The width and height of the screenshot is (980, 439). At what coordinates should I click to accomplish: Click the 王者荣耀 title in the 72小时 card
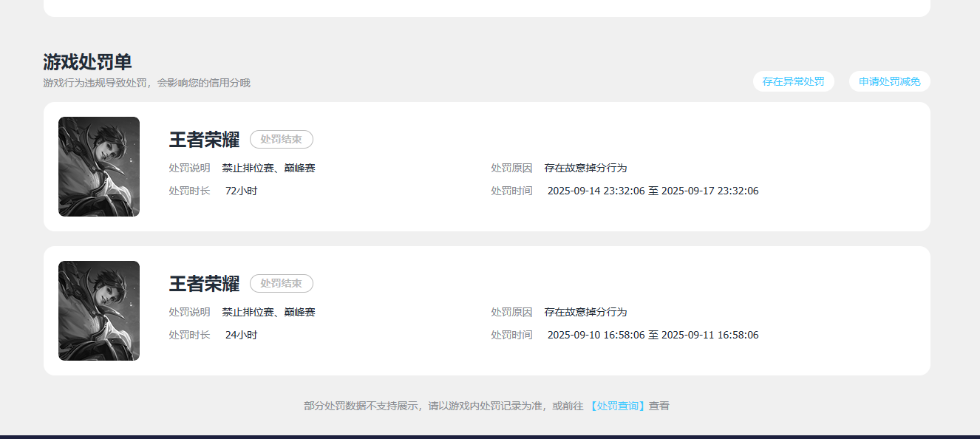pos(204,139)
